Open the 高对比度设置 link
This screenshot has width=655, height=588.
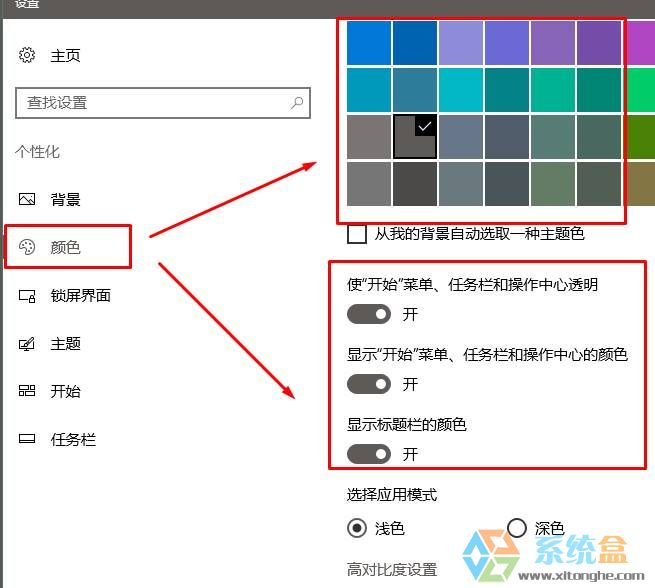point(392,569)
